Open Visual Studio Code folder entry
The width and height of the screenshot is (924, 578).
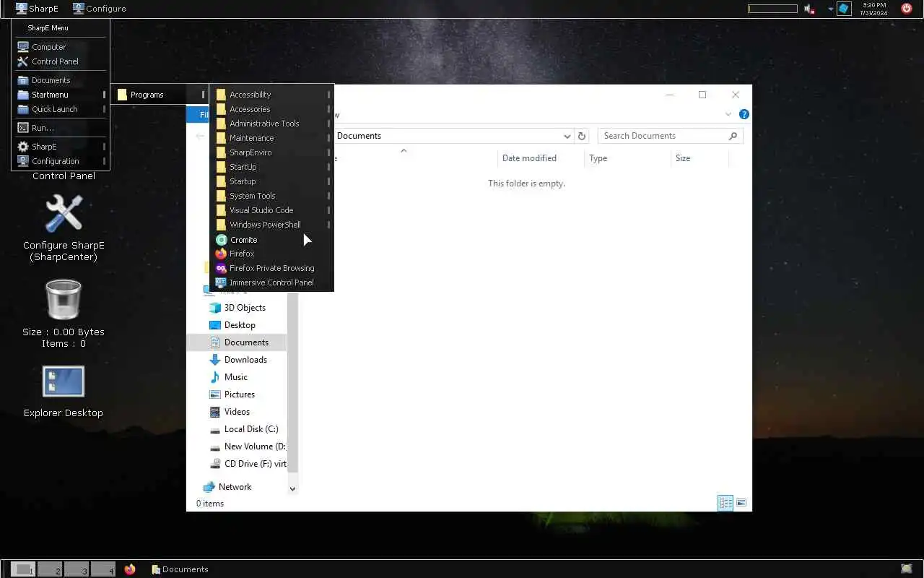coord(272,210)
